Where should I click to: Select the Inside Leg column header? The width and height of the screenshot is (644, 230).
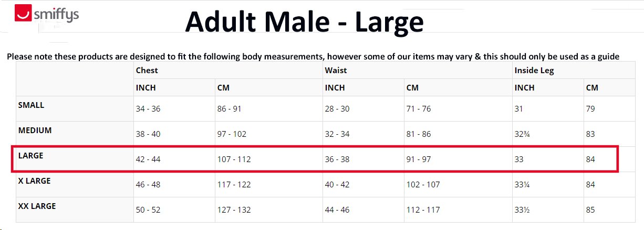tap(534, 71)
